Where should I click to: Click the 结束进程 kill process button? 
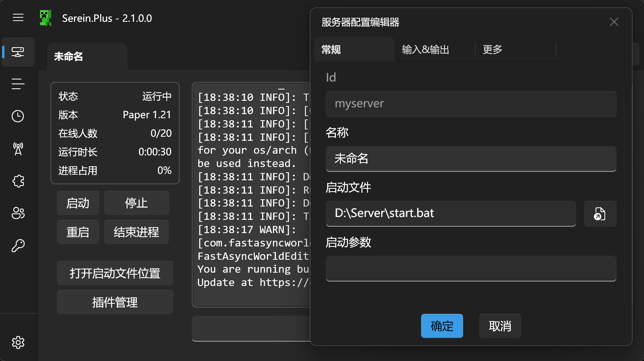click(x=136, y=232)
